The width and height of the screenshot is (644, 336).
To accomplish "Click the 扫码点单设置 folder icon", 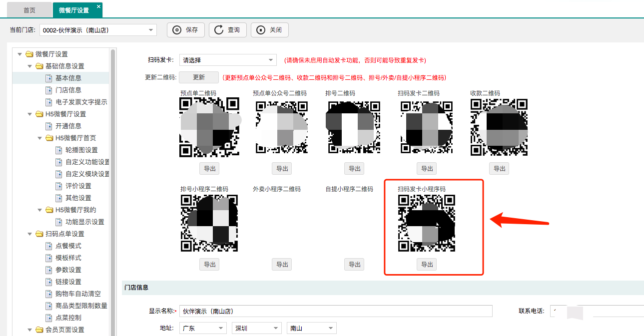I will (39, 234).
